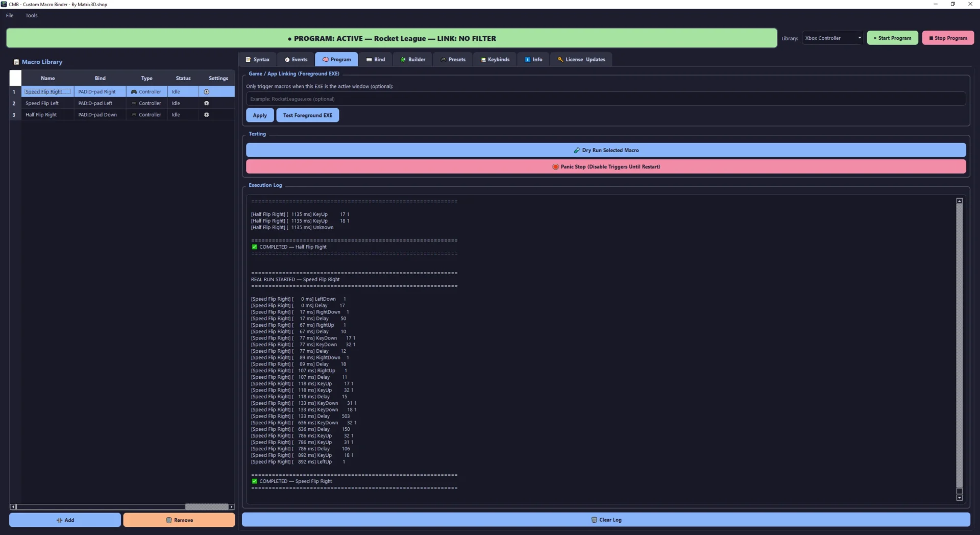
Task: Select row header number 1
Action: (x=14, y=92)
